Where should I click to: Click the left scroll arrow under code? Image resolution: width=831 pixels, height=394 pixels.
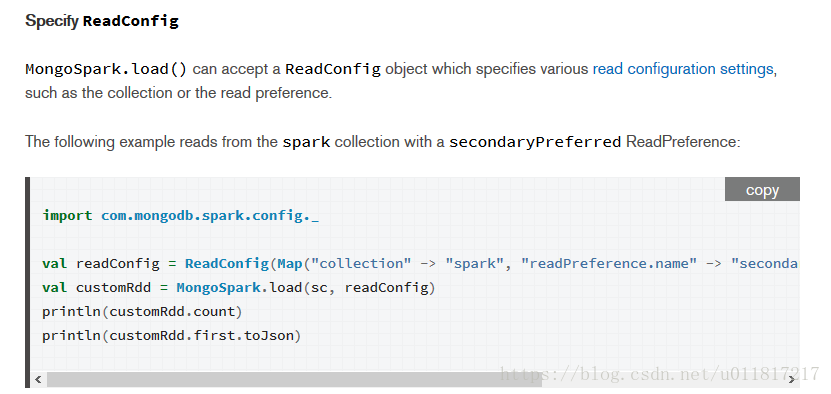click(x=38, y=379)
